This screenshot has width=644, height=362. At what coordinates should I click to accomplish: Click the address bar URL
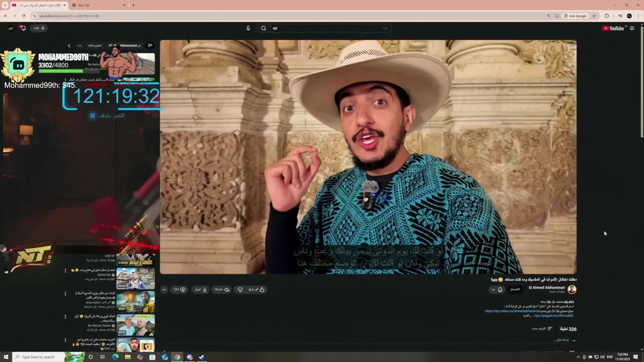[69, 16]
